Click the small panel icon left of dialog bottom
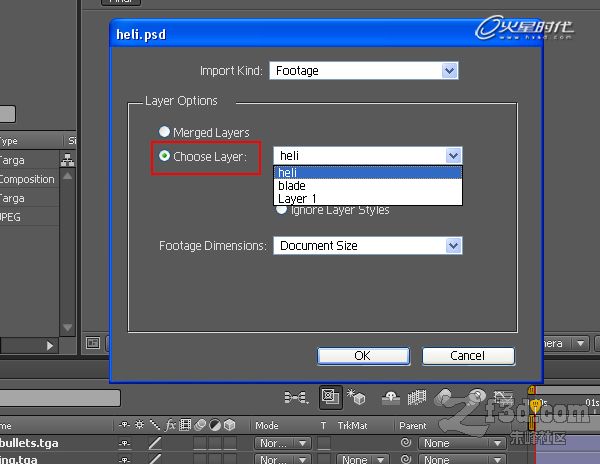Screen dimensions: 600x464 click(x=93, y=343)
